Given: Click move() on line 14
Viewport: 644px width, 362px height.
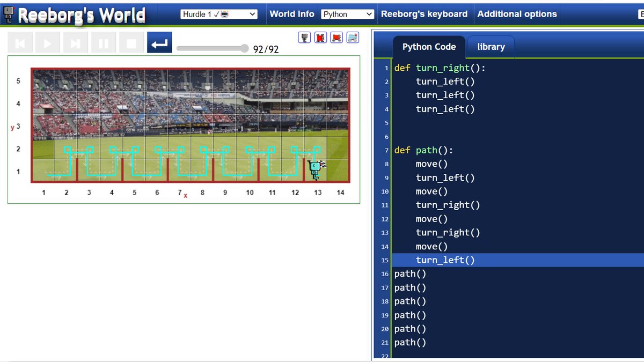Looking at the screenshot, I should tap(431, 247).
